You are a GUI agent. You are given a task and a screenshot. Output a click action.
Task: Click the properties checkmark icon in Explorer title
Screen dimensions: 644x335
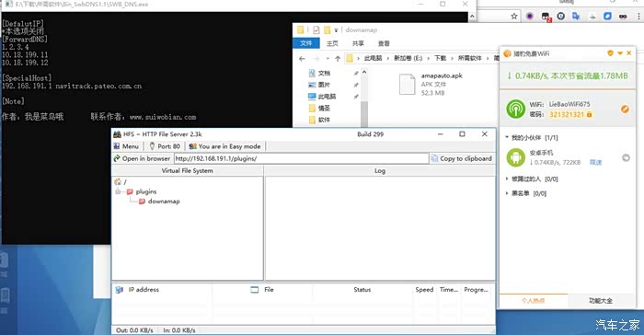[x=316, y=30]
